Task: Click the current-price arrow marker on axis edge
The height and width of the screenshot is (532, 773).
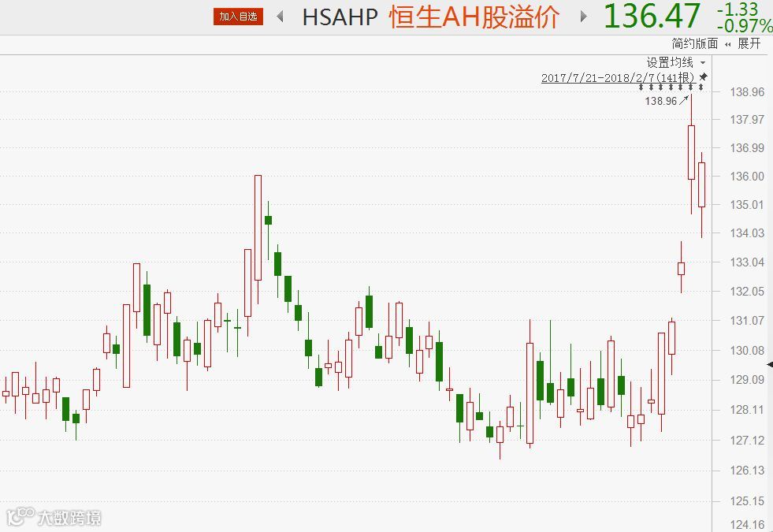Action: pyautogui.click(x=770, y=364)
